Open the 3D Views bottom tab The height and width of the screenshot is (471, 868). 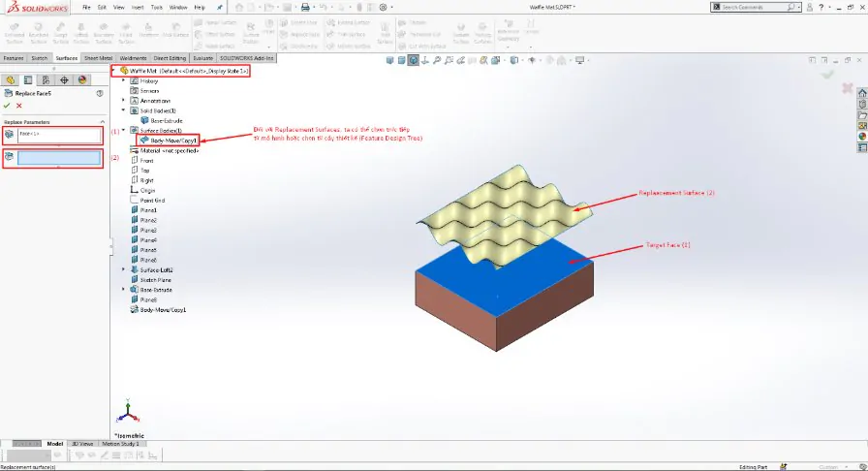click(82, 444)
